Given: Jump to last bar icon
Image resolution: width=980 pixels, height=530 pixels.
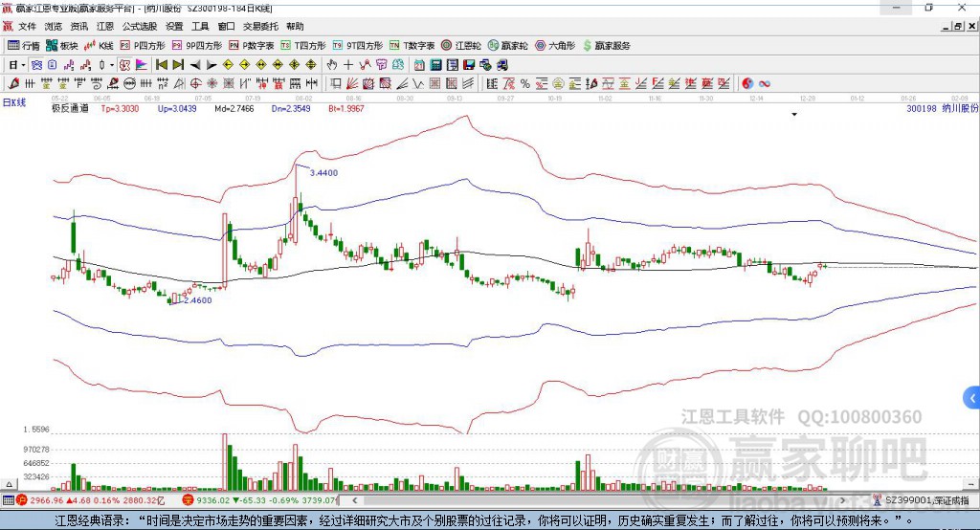Looking at the screenshot, I should pos(178,65).
